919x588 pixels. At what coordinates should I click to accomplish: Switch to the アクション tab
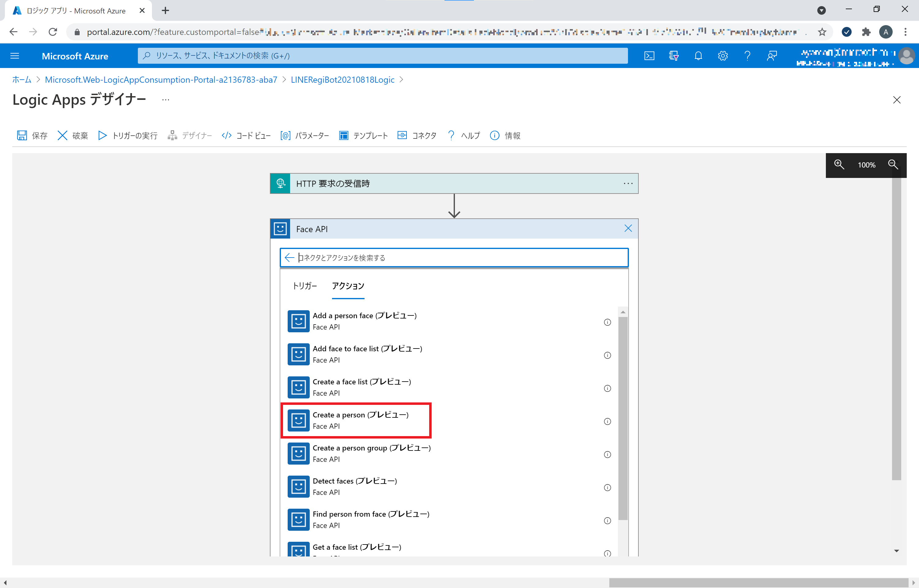348,286
